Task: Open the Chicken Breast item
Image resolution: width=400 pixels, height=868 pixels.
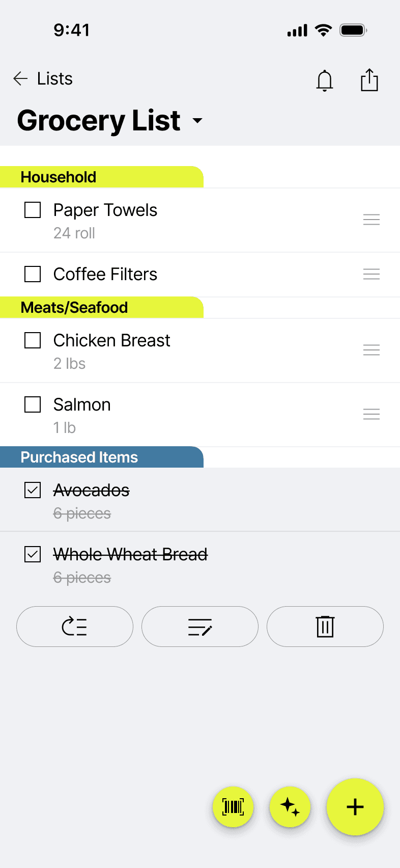Action: point(112,341)
